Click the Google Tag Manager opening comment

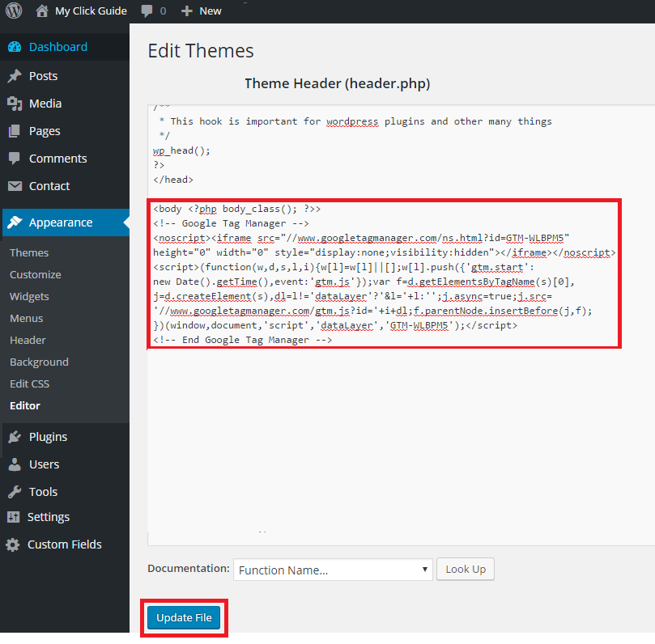[x=231, y=224]
